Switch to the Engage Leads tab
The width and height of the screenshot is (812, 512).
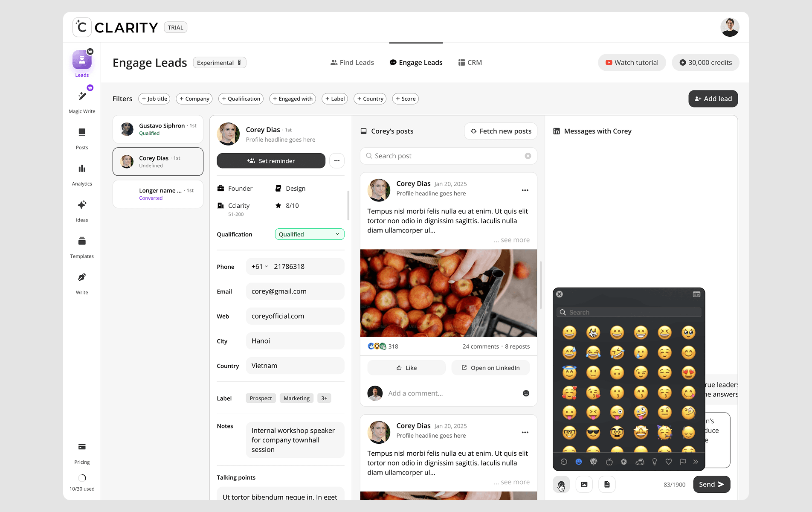click(x=416, y=62)
